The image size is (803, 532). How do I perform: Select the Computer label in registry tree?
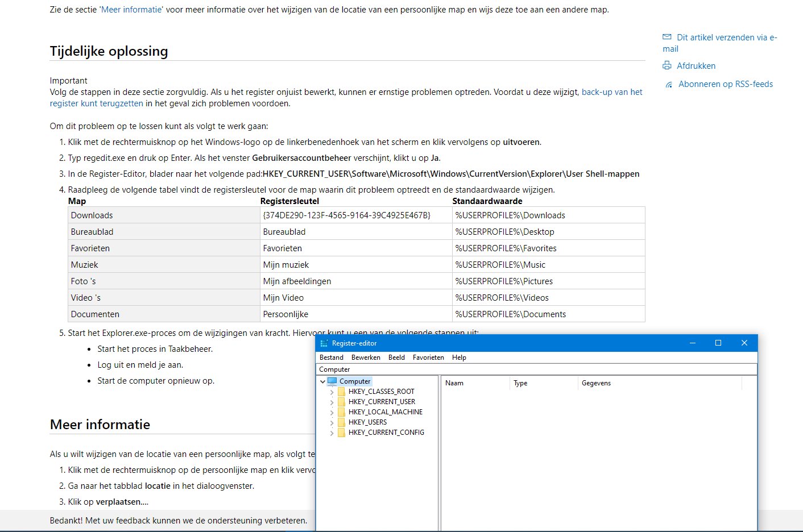click(x=355, y=381)
